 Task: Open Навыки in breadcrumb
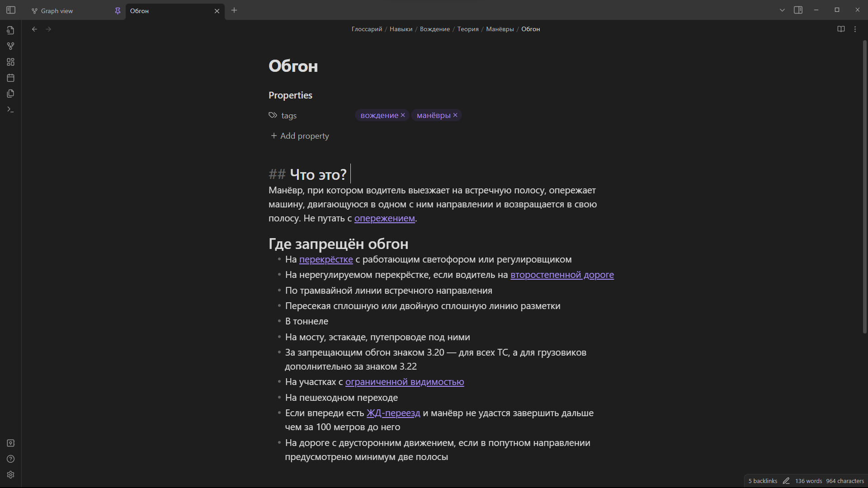tap(401, 29)
